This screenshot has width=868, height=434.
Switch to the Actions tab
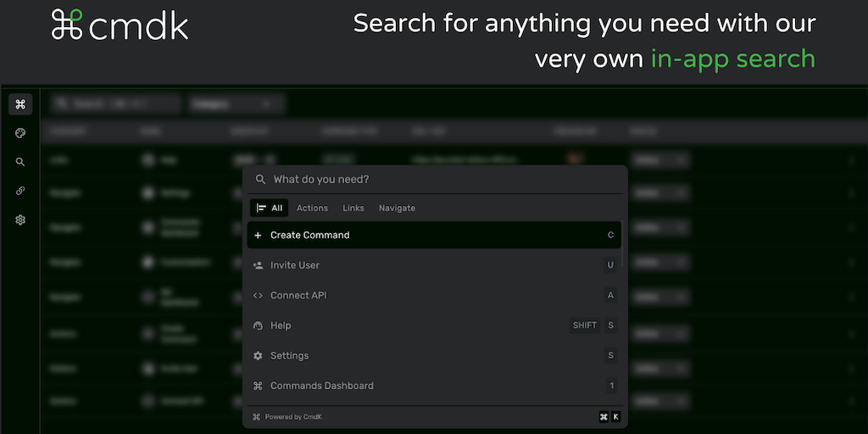[312, 209]
